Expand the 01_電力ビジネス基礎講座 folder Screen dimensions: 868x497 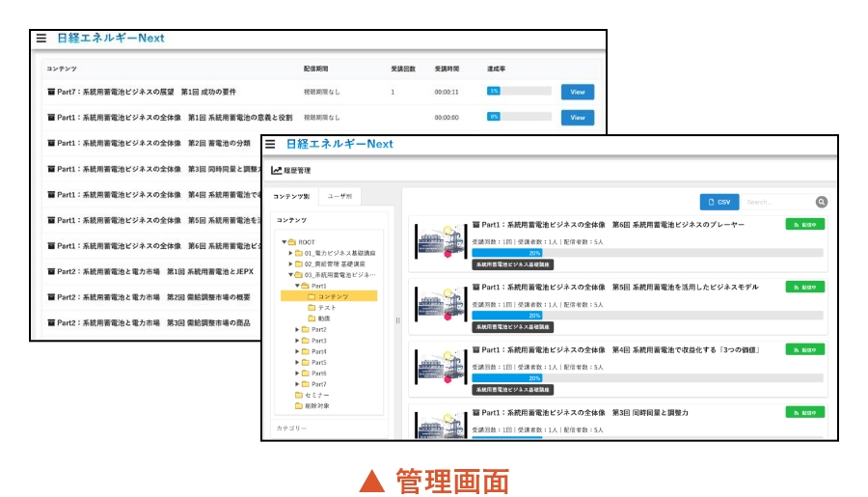[291, 253]
